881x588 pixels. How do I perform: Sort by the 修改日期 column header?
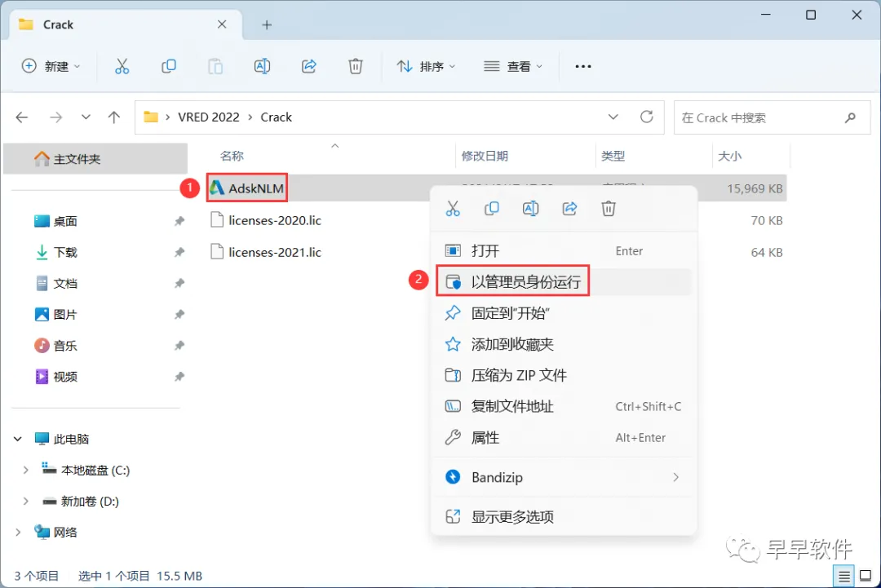tap(485, 156)
